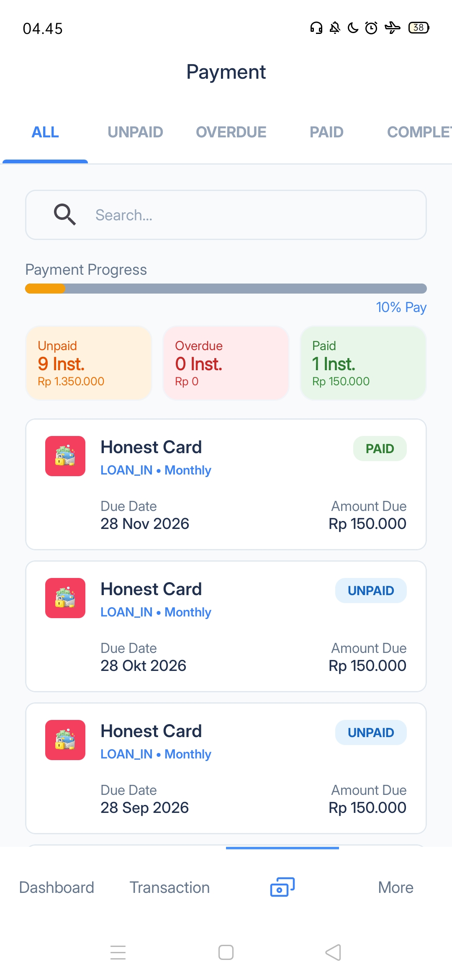Open the Dashboard section
Screen dimensions: 452x980
56,887
